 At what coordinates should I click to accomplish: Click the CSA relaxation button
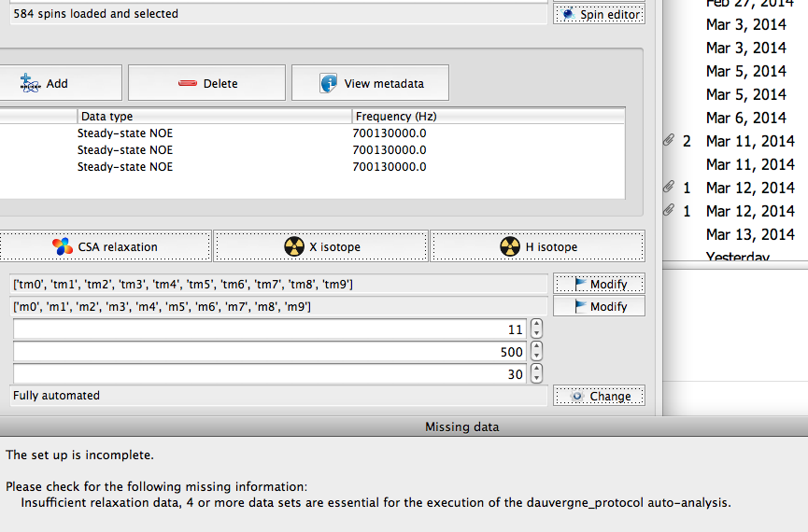[x=105, y=246]
